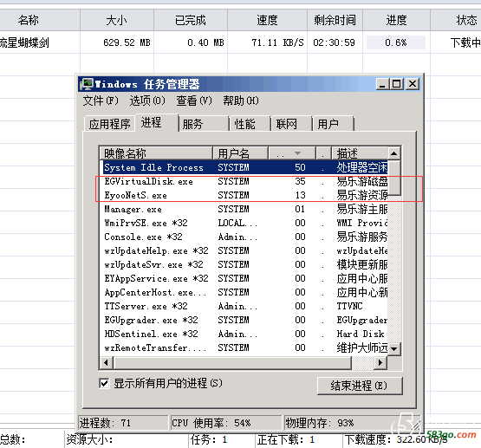Image resolution: width=481 pixels, height=448 pixels.
Task: Click 正在下载: 1 in download status bar
Action: (x=286, y=439)
